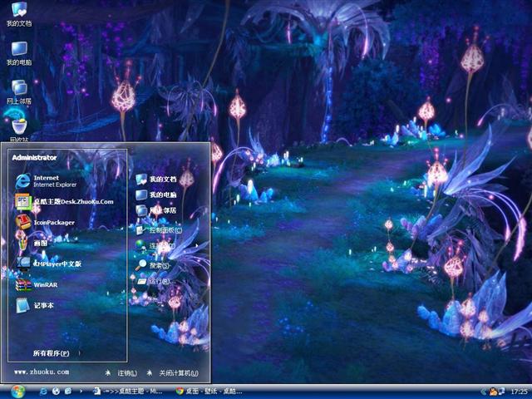Open the 网上邻居 desktop icon
Viewport: 532px width, 399px height.
19,92
